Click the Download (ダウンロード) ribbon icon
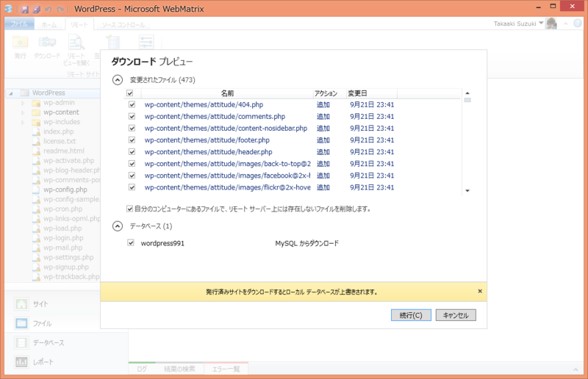Screen dimensions: 588x379 pos(47,43)
